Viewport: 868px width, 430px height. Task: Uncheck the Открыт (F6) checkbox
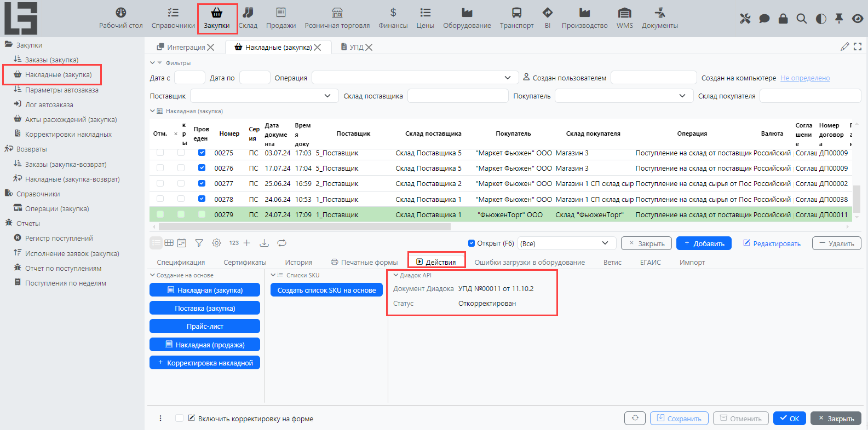pyautogui.click(x=472, y=243)
